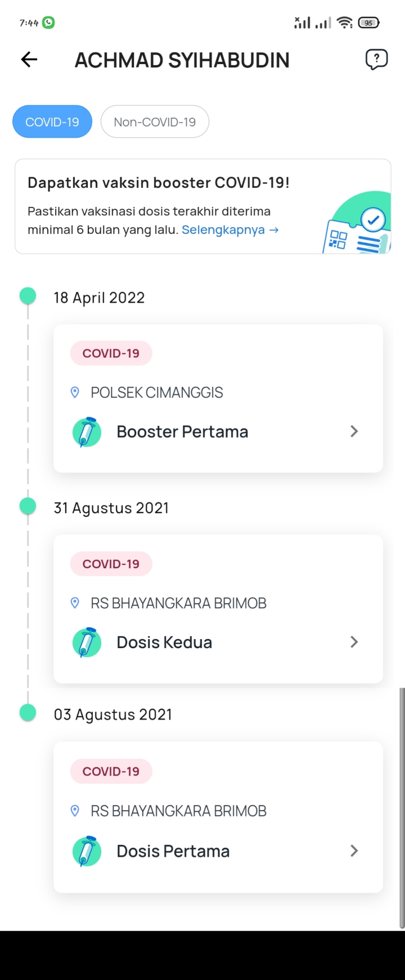
Task: Click the vertical scrollbar on the right edge
Action: pos(402,808)
